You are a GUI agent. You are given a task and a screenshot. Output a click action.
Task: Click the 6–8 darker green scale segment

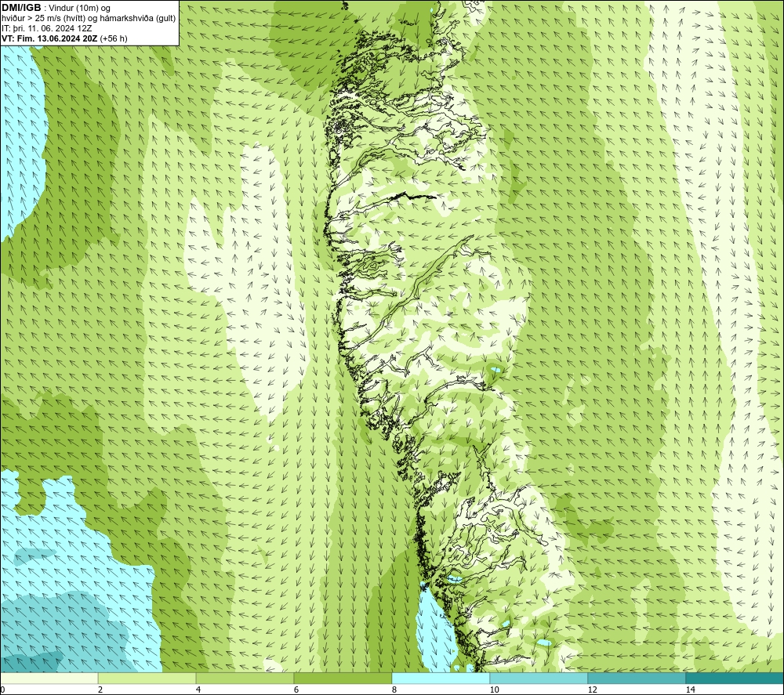click(x=343, y=678)
